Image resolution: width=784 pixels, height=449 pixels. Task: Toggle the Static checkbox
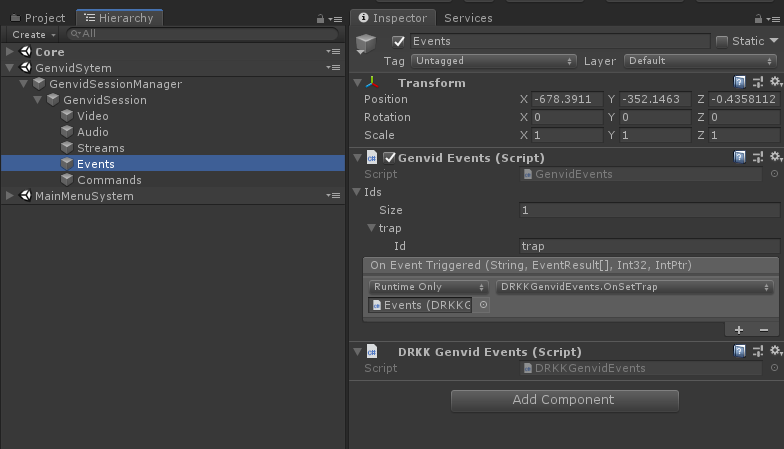click(x=722, y=42)
